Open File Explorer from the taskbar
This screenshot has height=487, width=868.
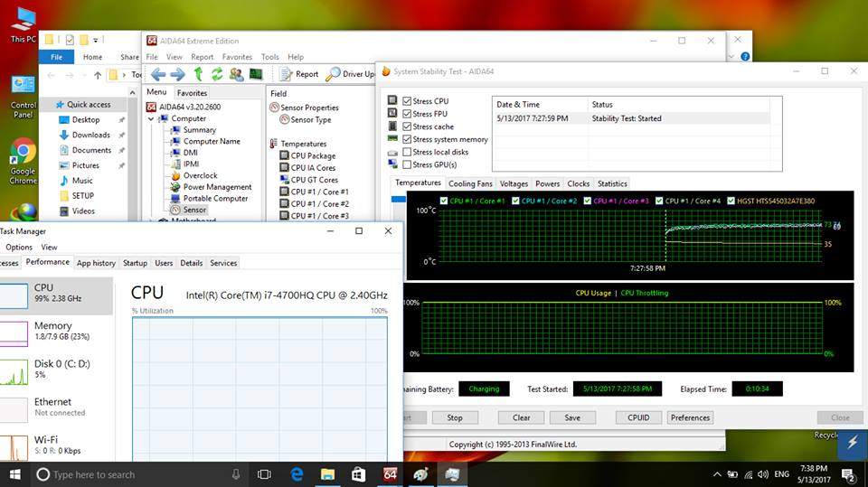327,474
